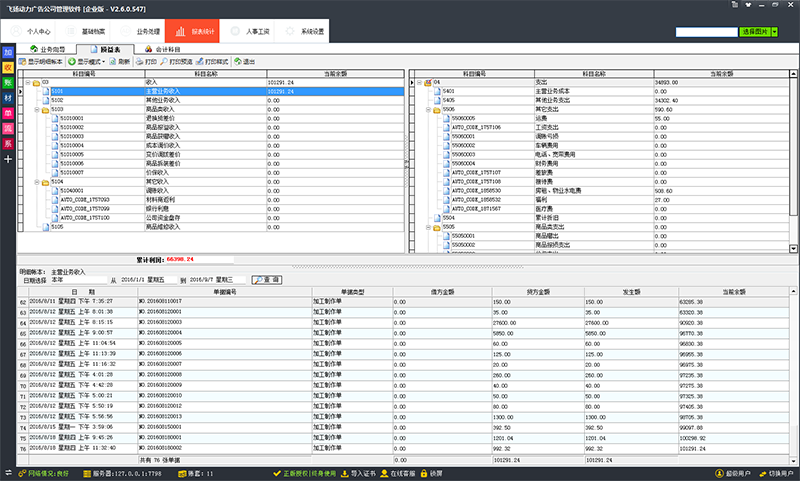The width and height of the screenshot is (800, 481).
Task: Click the search input field at top right
Action: [x=706, y=33]
